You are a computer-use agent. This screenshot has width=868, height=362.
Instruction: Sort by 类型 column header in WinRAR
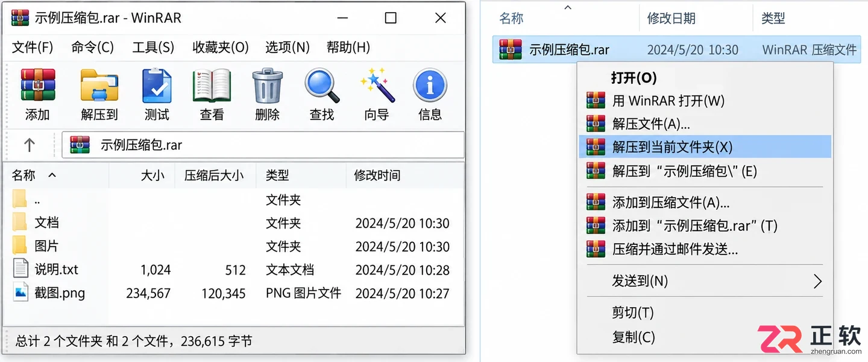277,175
